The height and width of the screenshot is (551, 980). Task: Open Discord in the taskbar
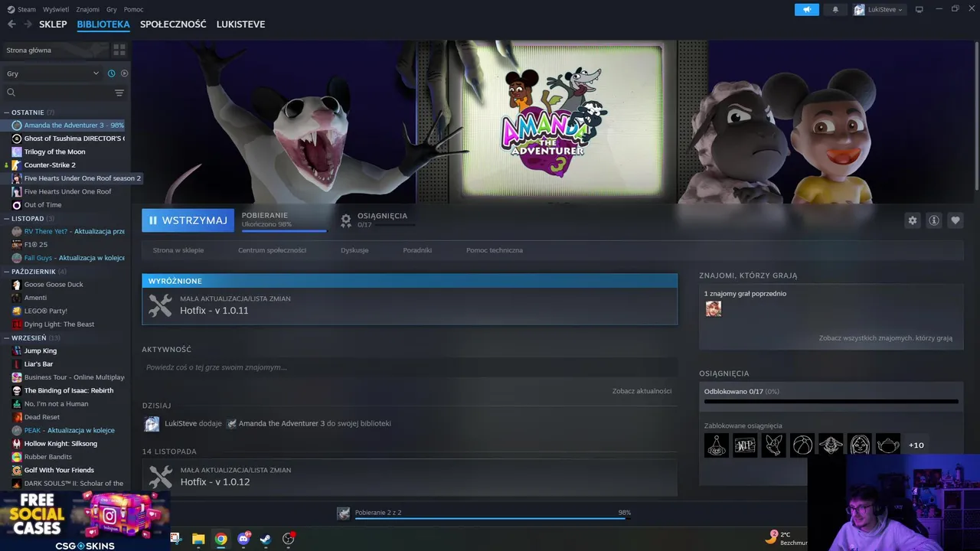[x=243, y=539]
